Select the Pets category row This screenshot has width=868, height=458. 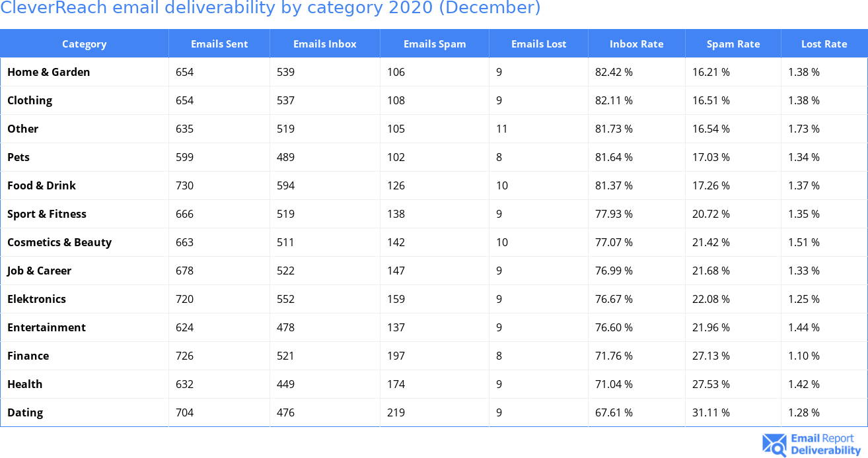tap(18, 157)
